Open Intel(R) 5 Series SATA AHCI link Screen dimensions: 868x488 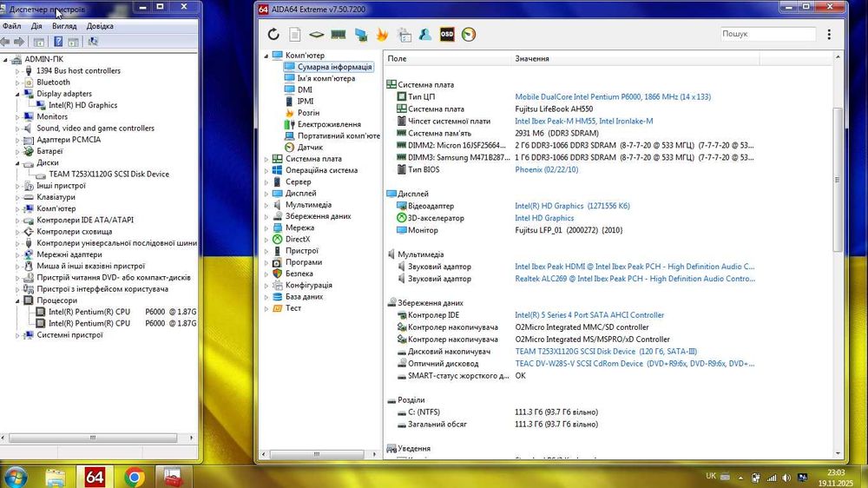[589, 315]
